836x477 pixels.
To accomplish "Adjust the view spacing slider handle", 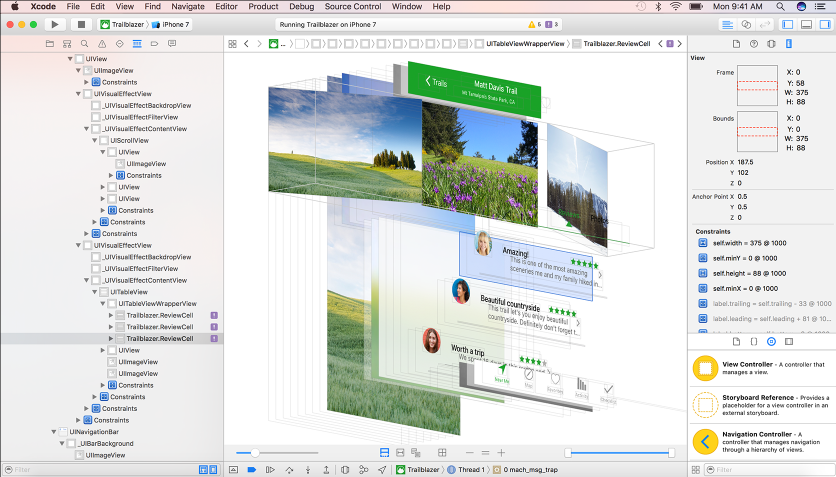I will pos(255,453).
